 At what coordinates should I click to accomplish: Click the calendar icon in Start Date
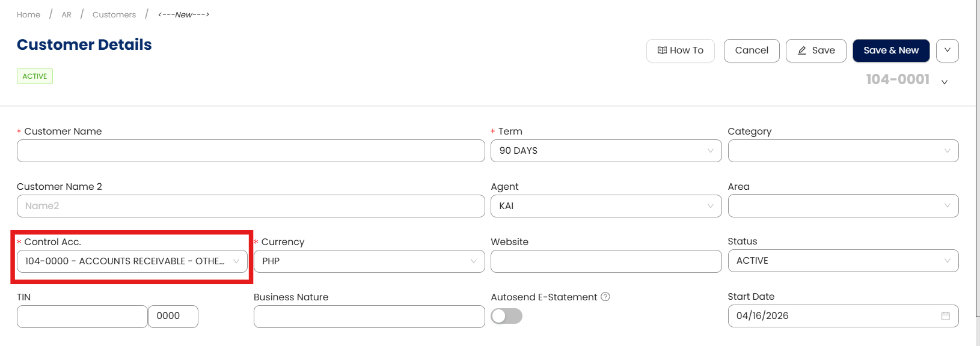[945, 316]
